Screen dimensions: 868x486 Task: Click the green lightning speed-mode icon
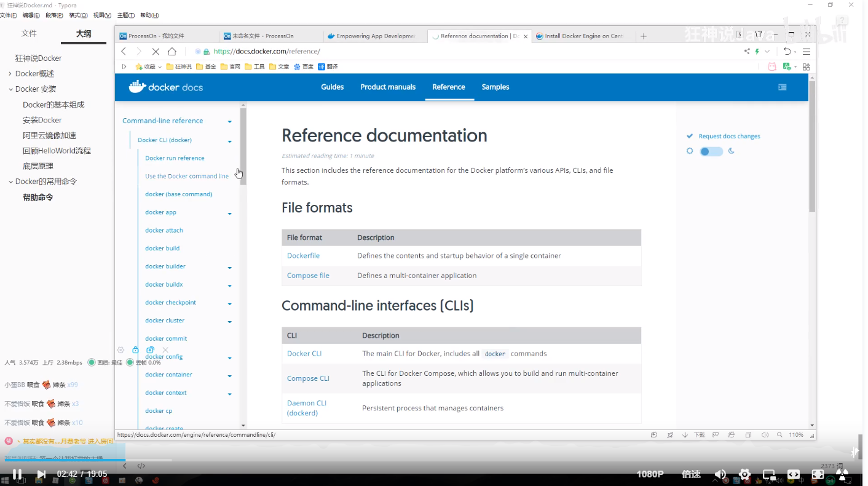tap(757, 52)
